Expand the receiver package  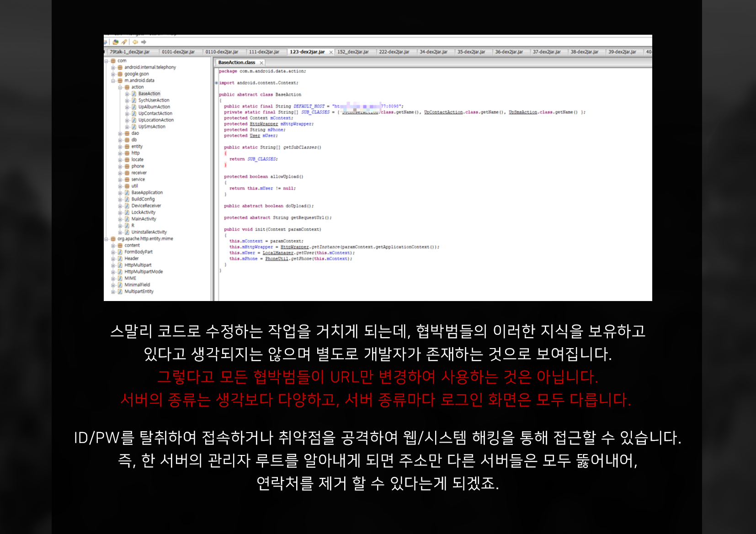pos(121,173)
